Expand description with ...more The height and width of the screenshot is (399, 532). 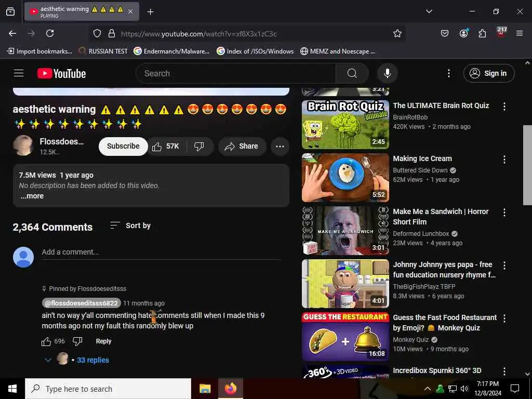pyautogui.click(x=32, y=196)
